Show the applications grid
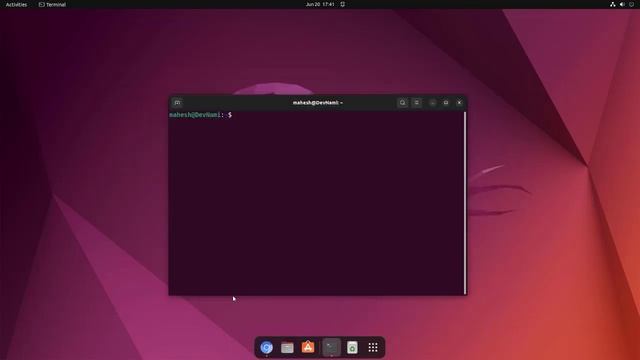Image resolution: width=640 pixels, height=360 pixels. (x=373, y=347)
